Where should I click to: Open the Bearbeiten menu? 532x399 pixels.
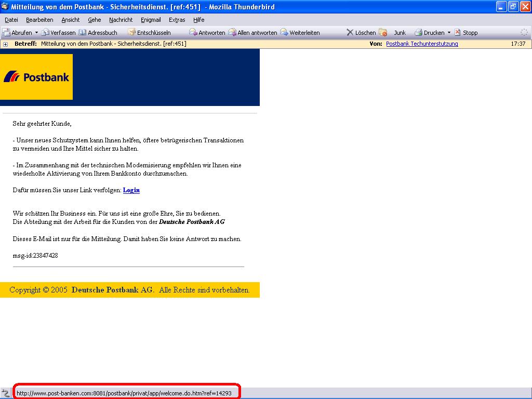click(39, 20)
